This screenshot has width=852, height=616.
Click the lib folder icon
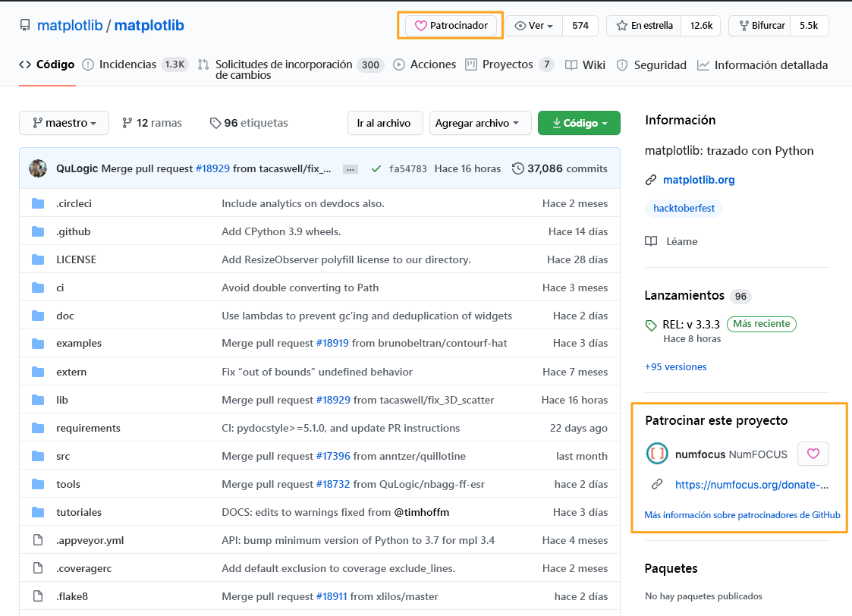38,400
